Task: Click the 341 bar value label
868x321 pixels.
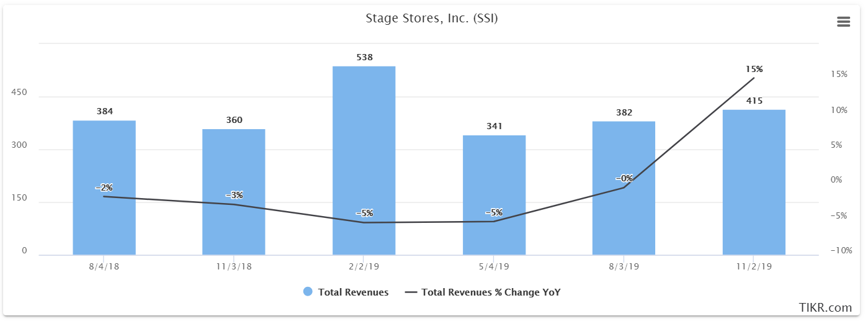Action: (x=494, y=126)
